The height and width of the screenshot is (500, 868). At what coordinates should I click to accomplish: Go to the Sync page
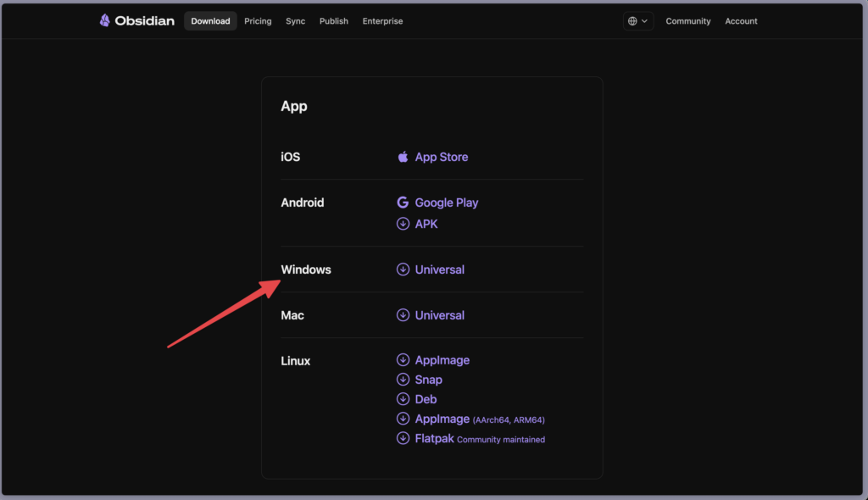[x=295, y=21]
